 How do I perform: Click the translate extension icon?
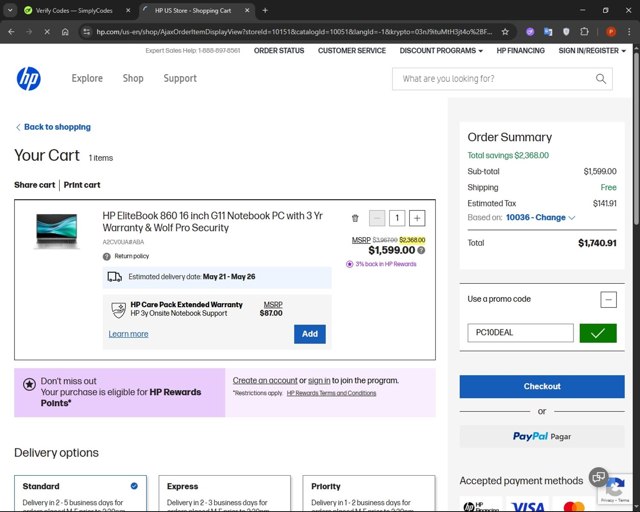click(548, 31)
